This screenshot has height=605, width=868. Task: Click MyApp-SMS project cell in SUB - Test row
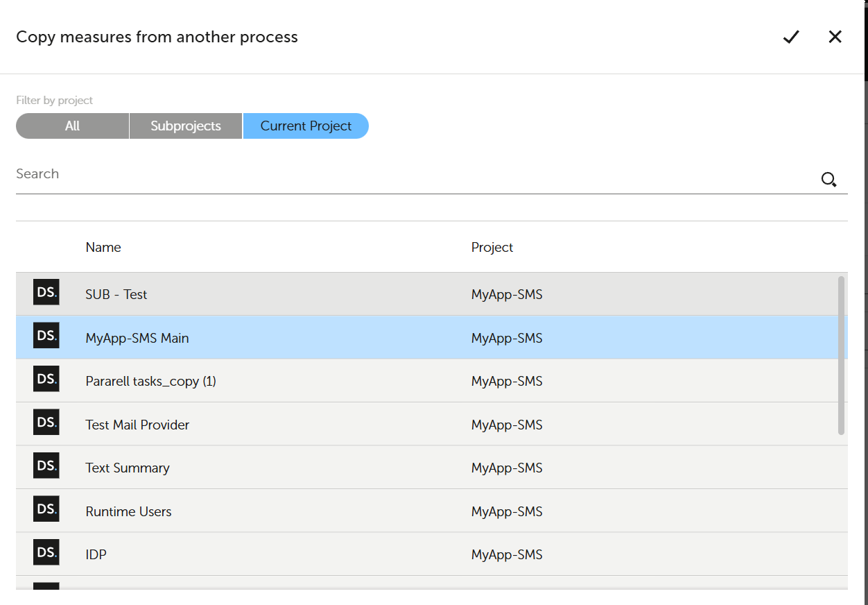click(507, 294)
